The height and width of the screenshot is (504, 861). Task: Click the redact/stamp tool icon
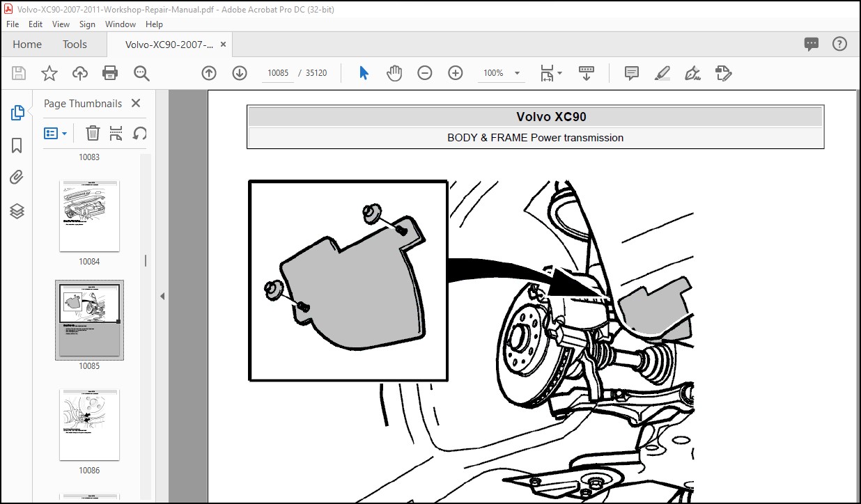(x=724, y=73)
